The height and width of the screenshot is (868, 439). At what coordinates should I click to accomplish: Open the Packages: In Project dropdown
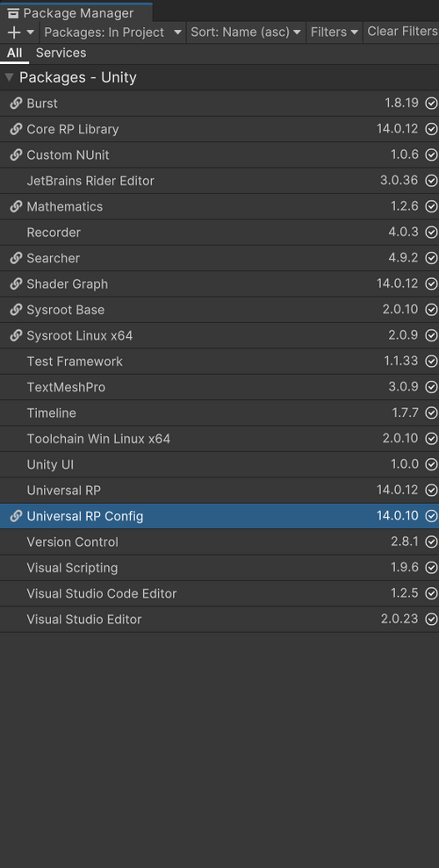point(113,32)
